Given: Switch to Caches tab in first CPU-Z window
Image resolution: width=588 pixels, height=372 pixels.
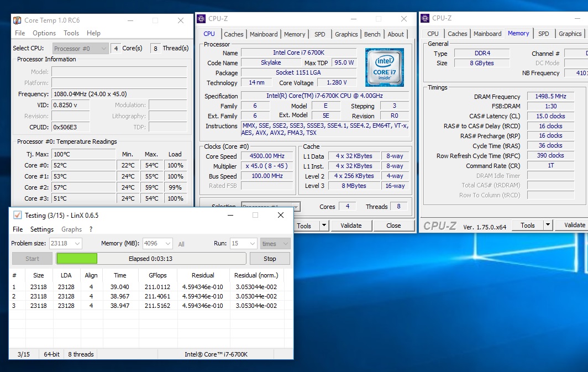Looking at the screenshot, I should (234, 34).
